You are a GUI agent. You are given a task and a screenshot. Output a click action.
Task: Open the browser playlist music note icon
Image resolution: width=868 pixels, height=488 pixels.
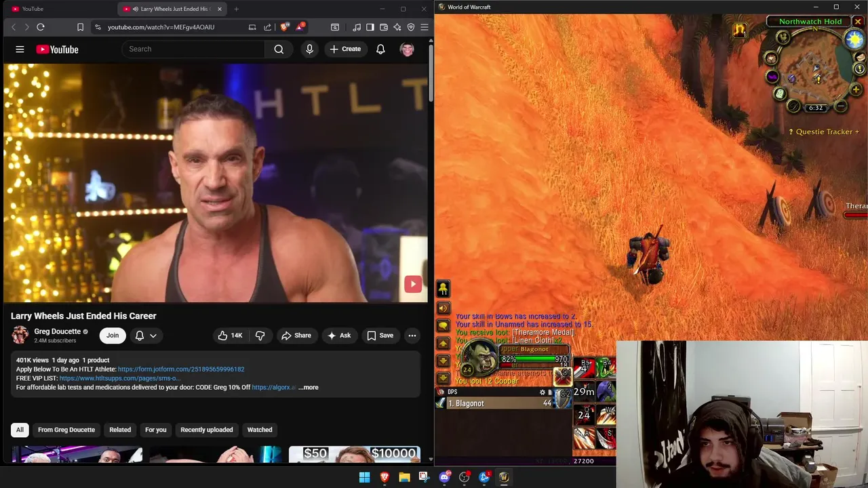tap(357, 27)
